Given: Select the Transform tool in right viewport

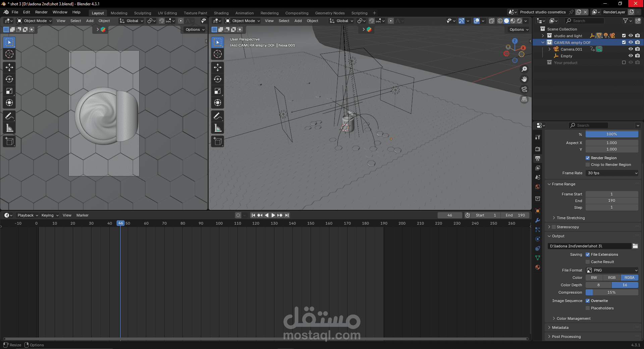Looking at the screenshot, I should (218, 103).
